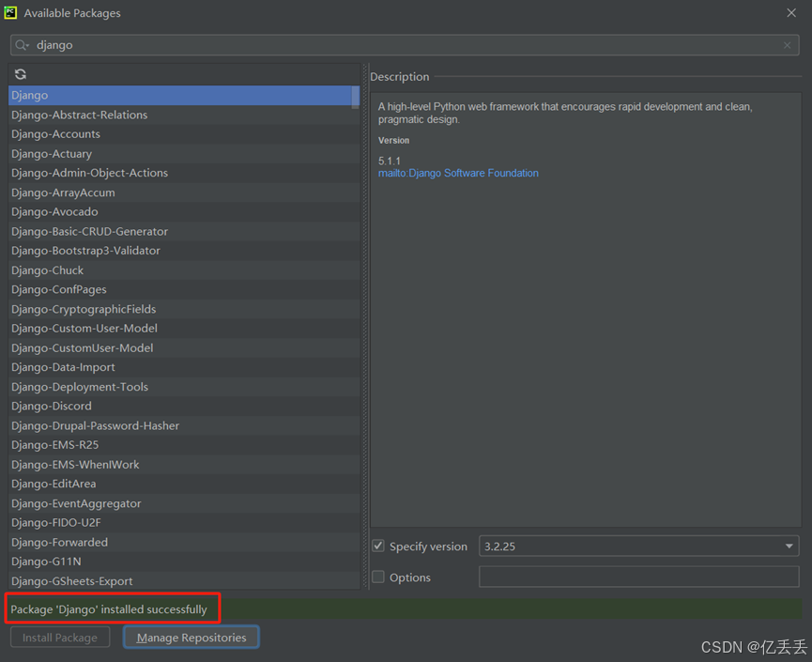This screenshot has width=812, height=662.
Task: Click the refresh packages list icon
Action: pyautogui.click(x=21, y=74)
